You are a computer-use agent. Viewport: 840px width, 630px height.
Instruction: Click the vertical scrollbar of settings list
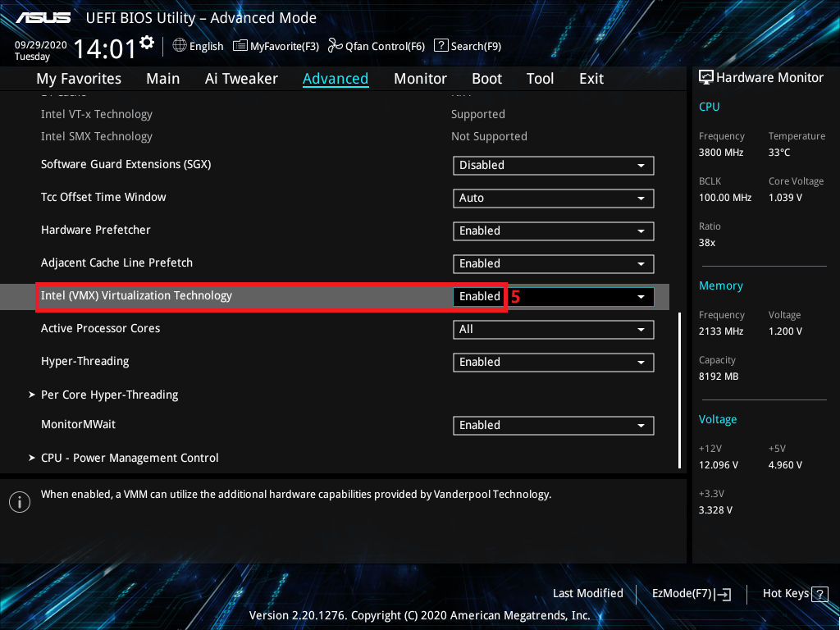click(x=679, y=390)
